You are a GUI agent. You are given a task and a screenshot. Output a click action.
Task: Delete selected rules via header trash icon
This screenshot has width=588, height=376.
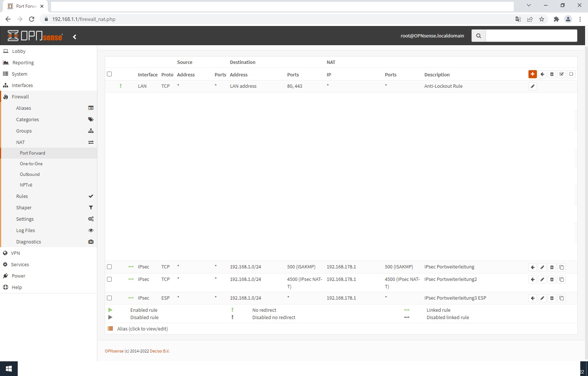point(552,74)
